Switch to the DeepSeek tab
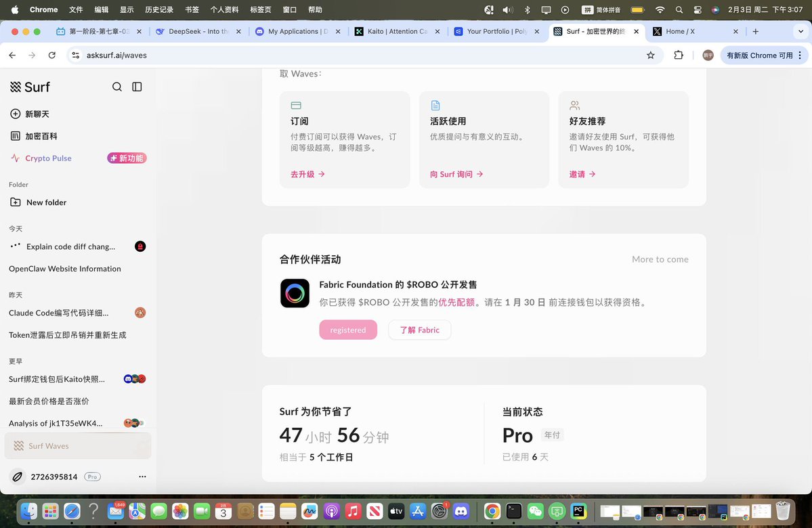 [x=199, y=32]
